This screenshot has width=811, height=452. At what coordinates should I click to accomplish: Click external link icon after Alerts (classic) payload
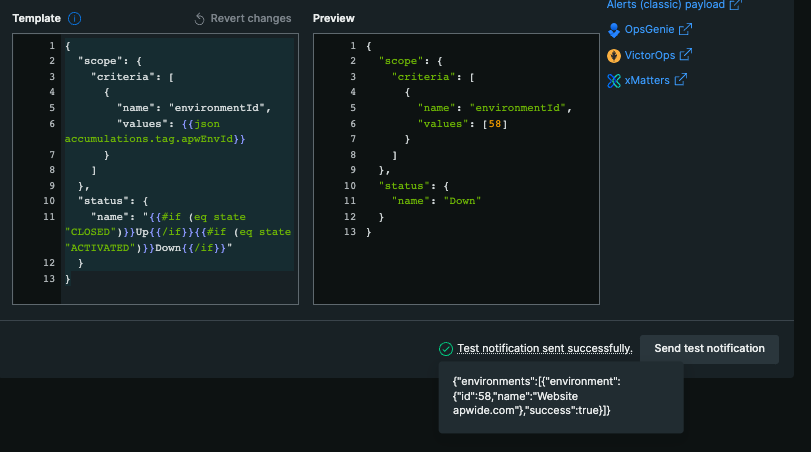(x=735, y=5)
